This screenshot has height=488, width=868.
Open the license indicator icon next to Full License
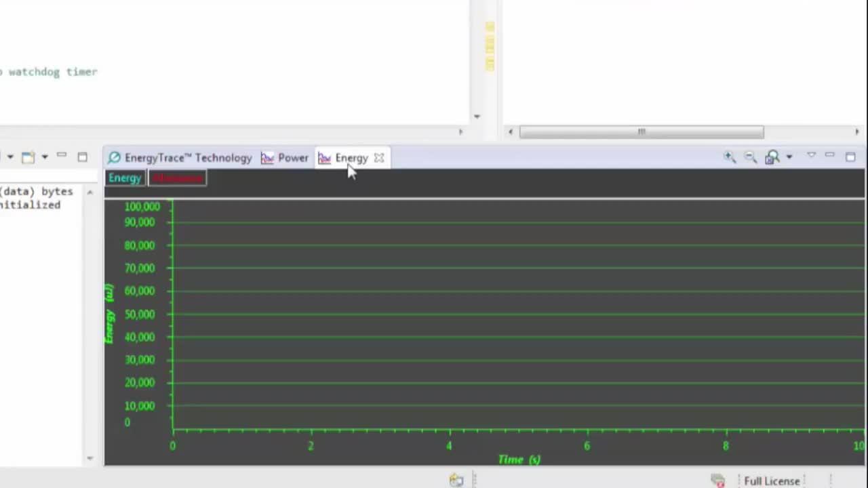coord(717,481)
